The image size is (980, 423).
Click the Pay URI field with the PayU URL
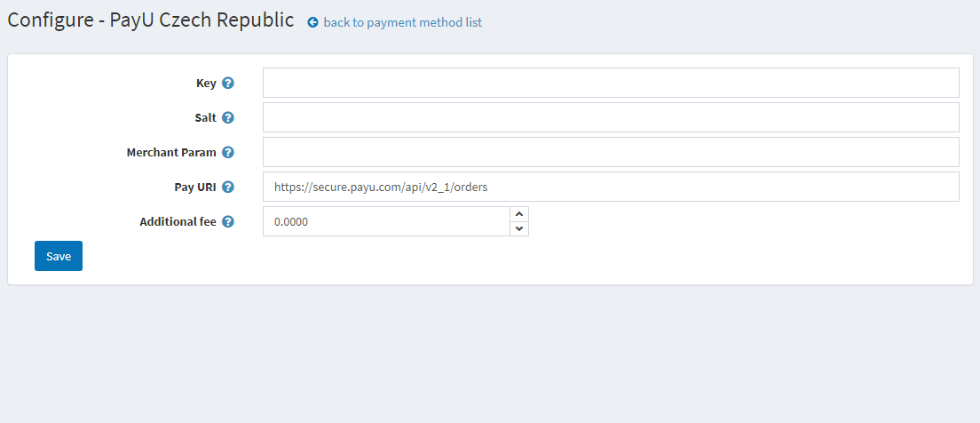pos(611,187)
